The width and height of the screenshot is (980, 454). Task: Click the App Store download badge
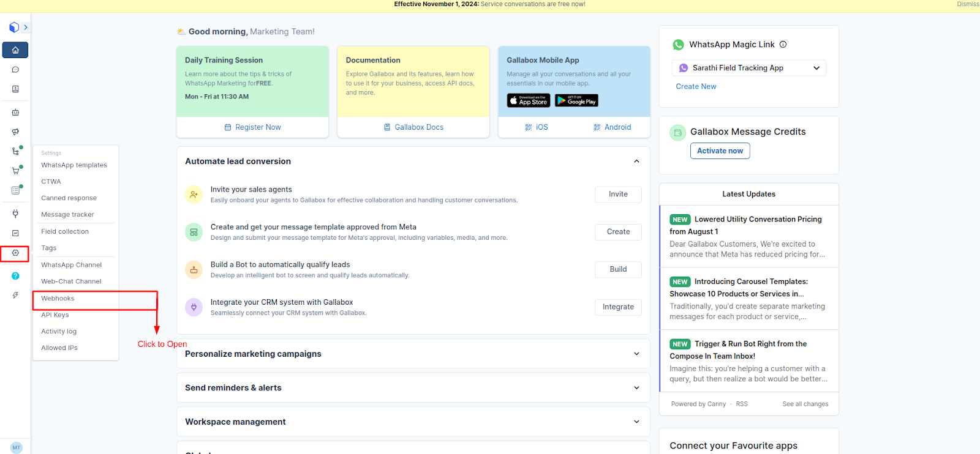click(x=529, y=100)
